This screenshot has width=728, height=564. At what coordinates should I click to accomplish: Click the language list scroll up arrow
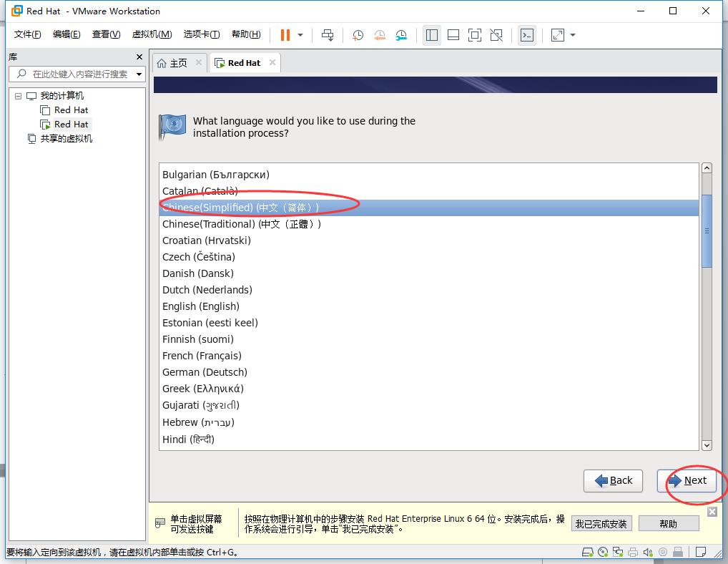coord(707,167)
